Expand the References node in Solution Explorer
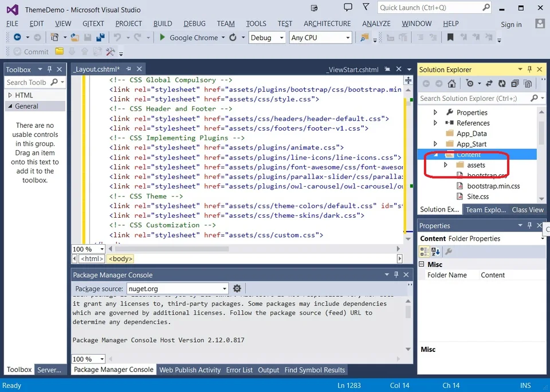This screenshot has width=550, height=392. pos(435,123)
